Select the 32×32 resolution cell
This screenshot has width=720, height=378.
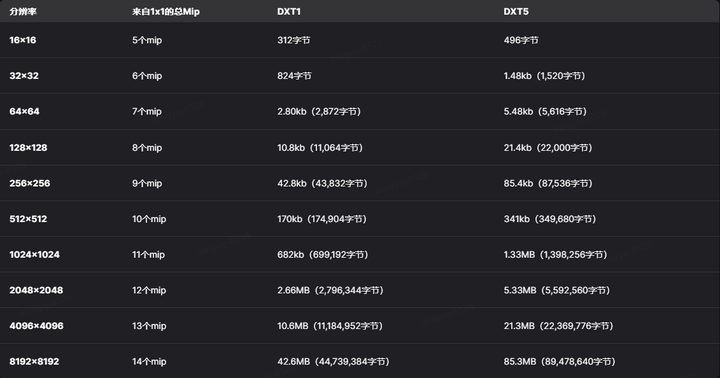pos(24,76)
